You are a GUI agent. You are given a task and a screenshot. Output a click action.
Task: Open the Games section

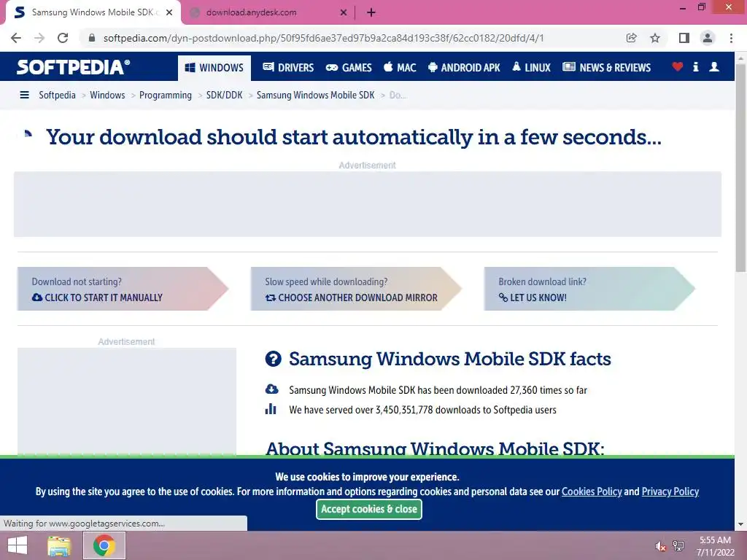[349, 68]
